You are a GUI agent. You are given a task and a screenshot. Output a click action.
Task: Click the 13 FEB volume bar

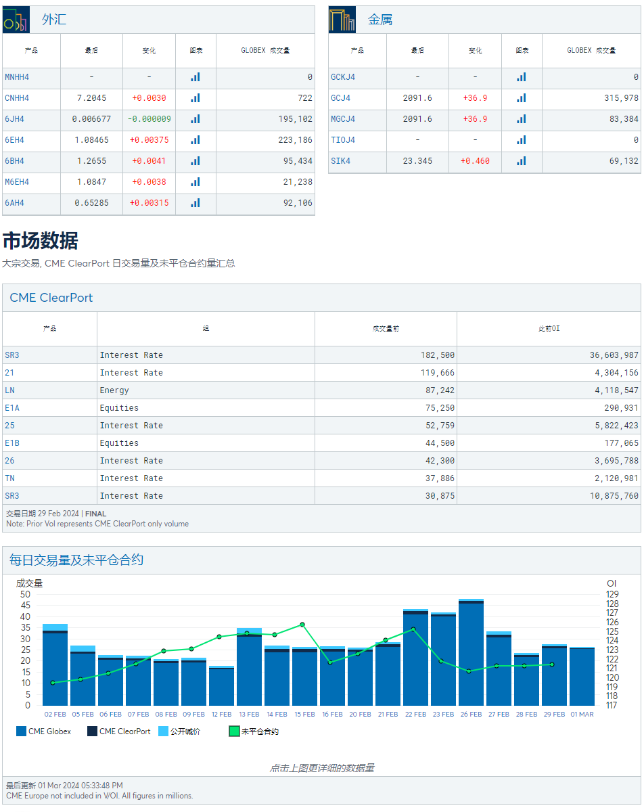click(x=249, y=667)
